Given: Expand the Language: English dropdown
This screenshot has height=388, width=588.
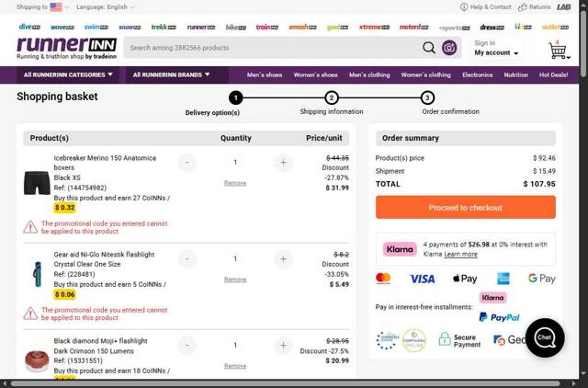Looking at the screenshot, I should (105, 6).
